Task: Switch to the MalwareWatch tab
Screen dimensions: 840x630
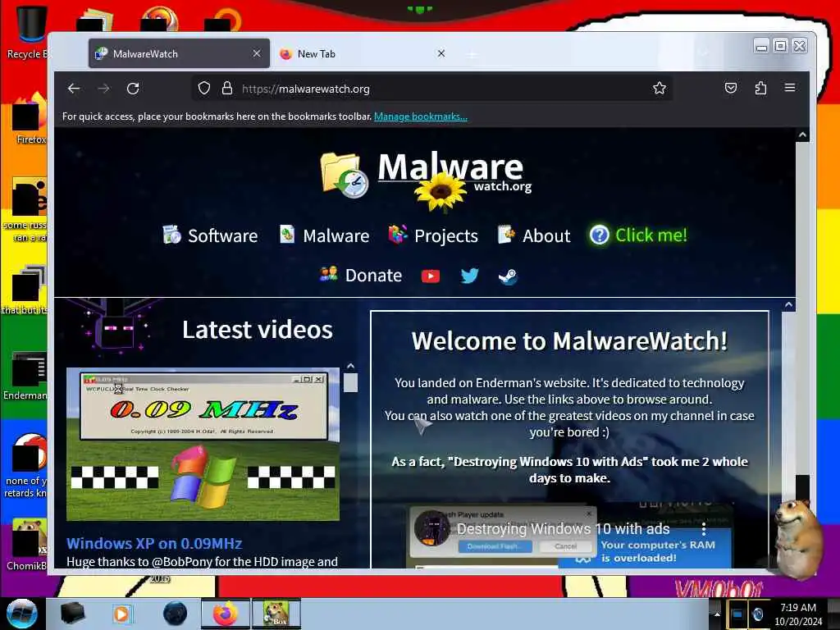Action: point(179,53)
